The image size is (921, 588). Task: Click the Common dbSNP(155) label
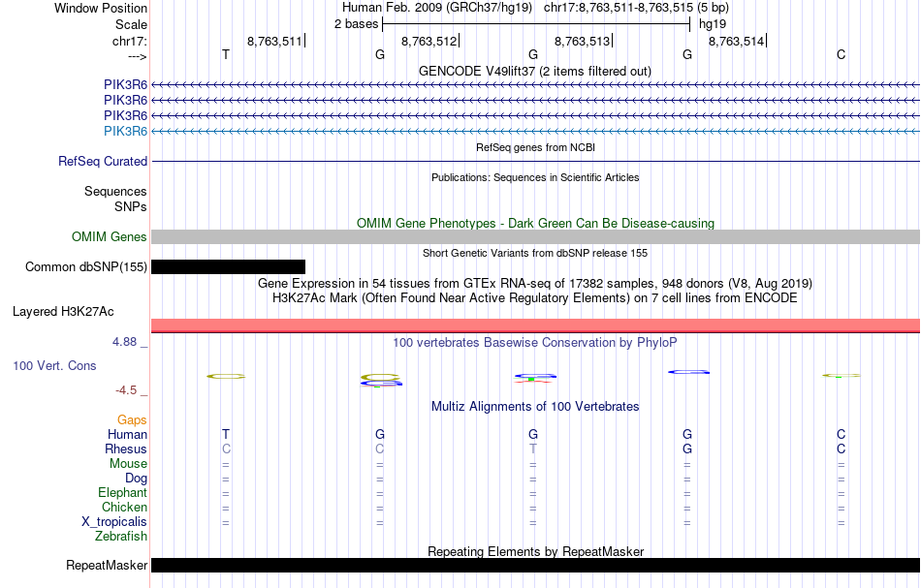point(85,267)
